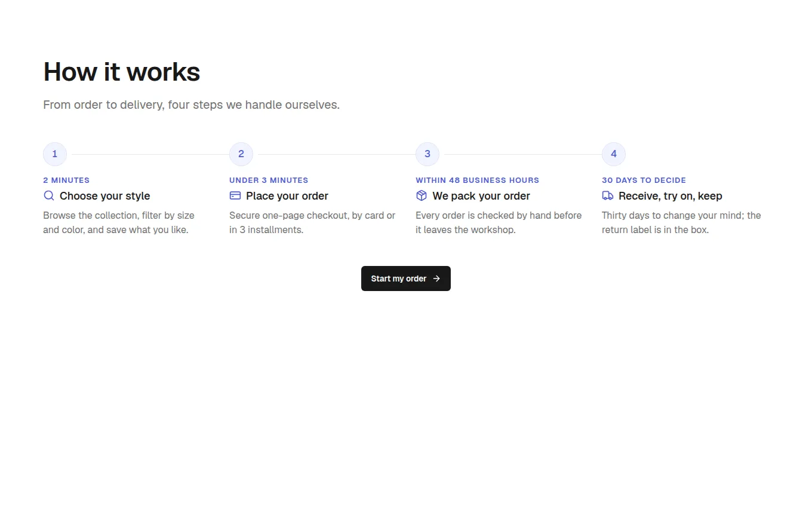Click the WITHIN 48 BUSINESS HOURS label

tap(478, 180)
